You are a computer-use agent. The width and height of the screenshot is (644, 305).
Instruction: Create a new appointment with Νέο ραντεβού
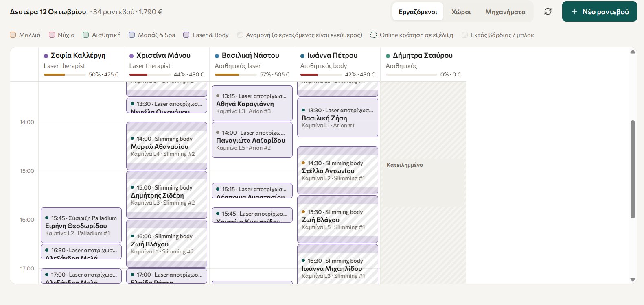pos(600,12)
